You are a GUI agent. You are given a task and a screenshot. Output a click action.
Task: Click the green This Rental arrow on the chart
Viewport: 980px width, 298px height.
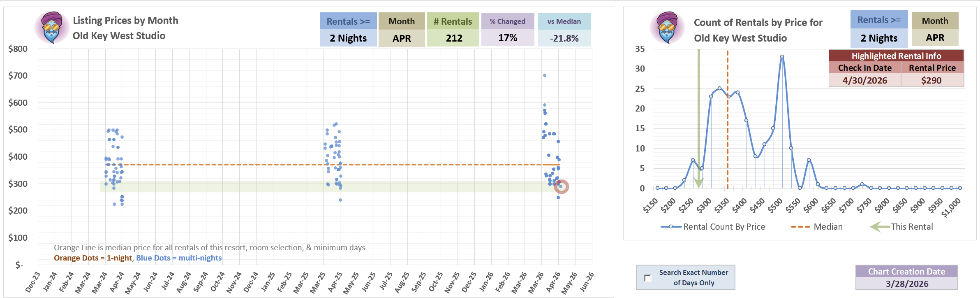(698, 181)
